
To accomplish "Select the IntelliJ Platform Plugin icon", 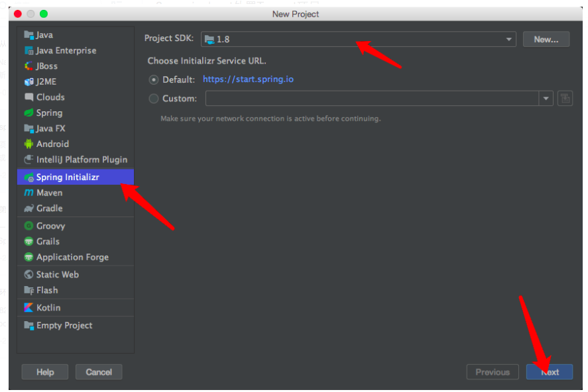I will coord(29,160).
